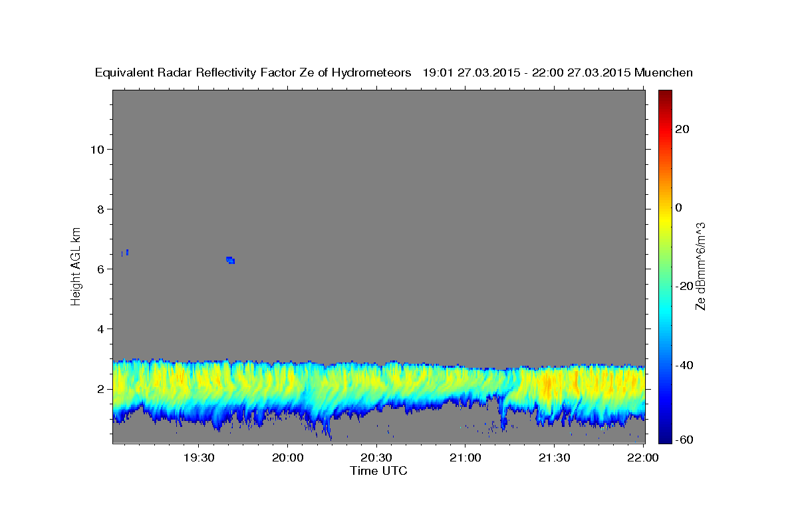
Task: Click the '6' height tick label
Action: coord(101,269)
